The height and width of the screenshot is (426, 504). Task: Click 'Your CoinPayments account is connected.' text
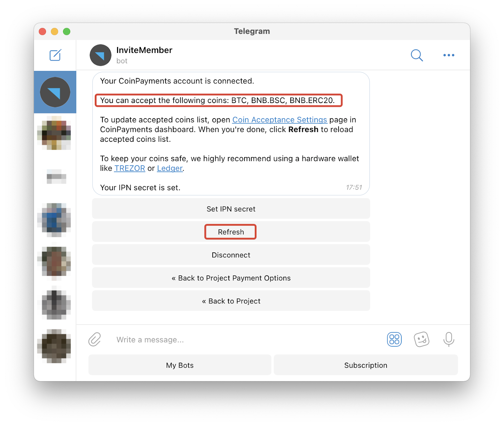click(x=177, y=81)
